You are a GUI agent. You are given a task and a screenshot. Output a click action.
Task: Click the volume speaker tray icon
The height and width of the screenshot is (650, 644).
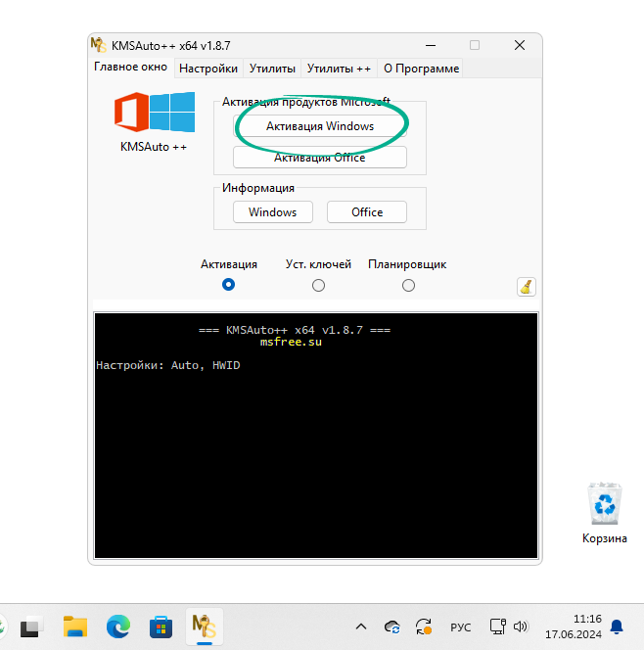click(x=521, y=627)
